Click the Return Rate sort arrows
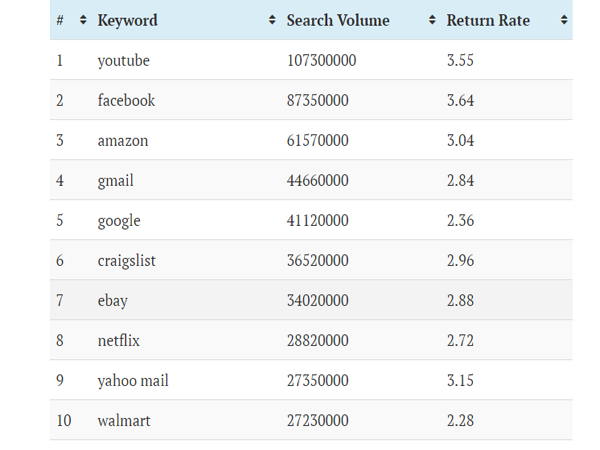 coord(564,20)
